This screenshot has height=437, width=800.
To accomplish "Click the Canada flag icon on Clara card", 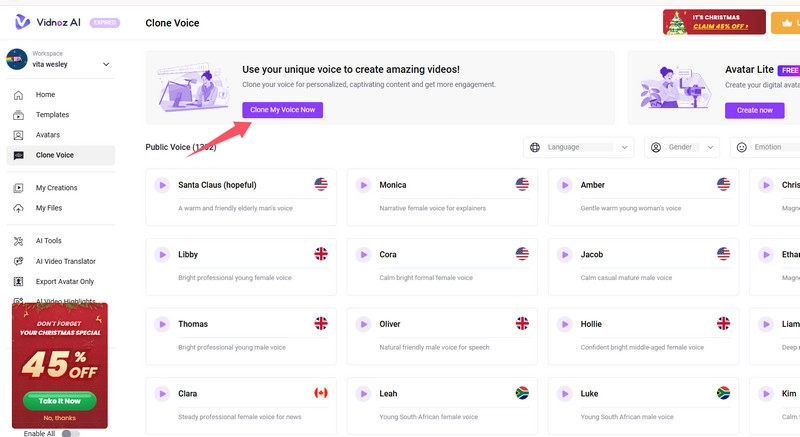I will coord(321,393).
